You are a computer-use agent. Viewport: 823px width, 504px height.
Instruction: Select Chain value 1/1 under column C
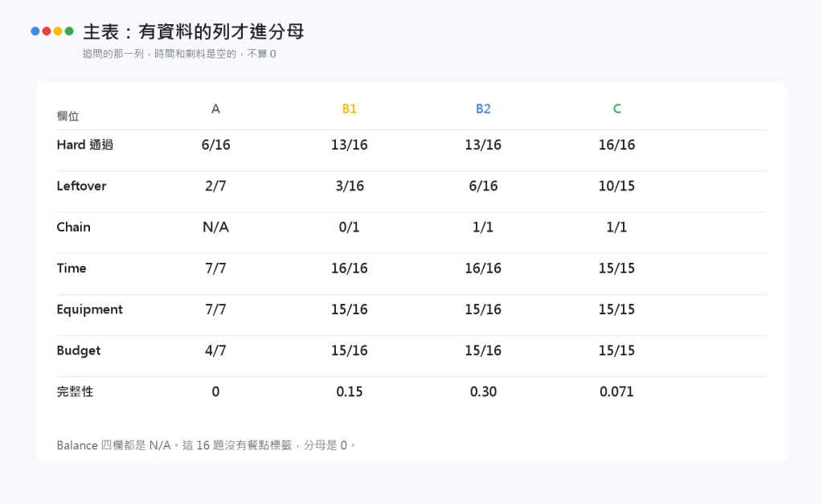click(617, 227)
